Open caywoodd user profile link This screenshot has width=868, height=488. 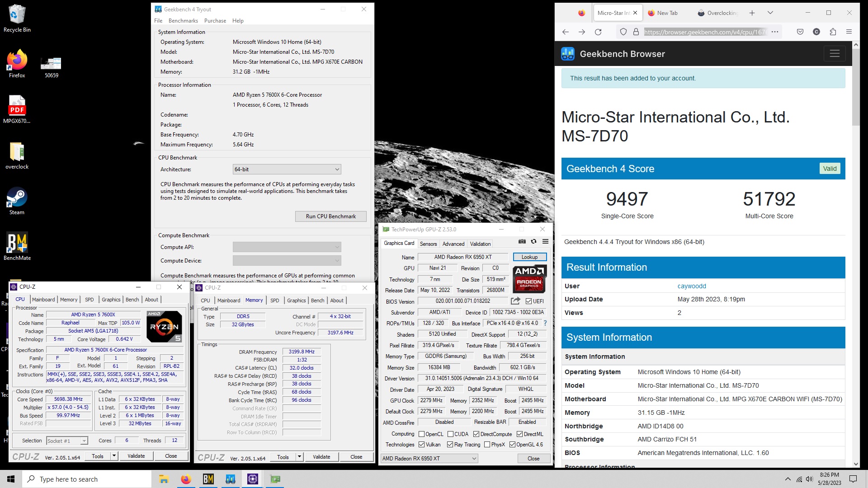692,286
